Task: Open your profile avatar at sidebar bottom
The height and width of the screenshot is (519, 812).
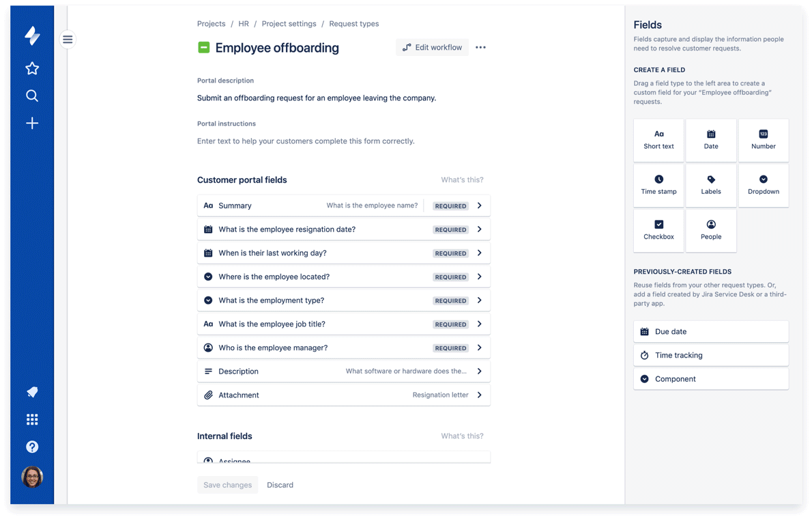Action: tap(31, 477)
